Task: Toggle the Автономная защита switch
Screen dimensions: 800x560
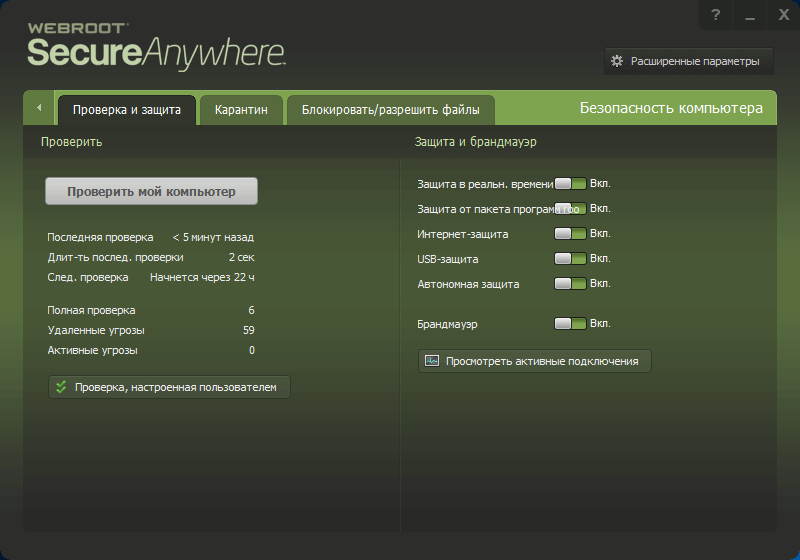Action: (570, 284)
